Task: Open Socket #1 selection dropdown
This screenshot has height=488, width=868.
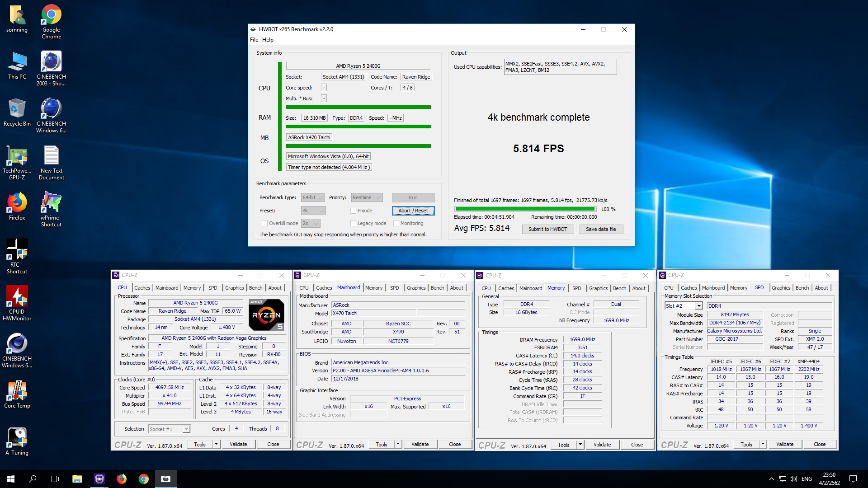Action: point(169,429)
